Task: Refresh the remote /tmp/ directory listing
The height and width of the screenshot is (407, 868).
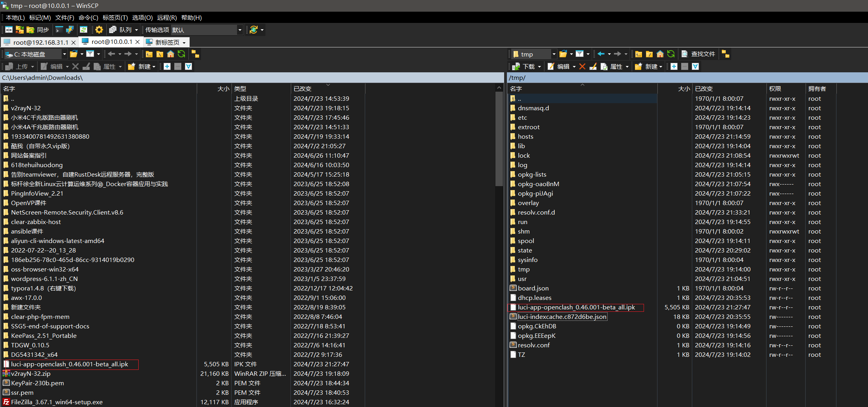Action: [671, 54]
